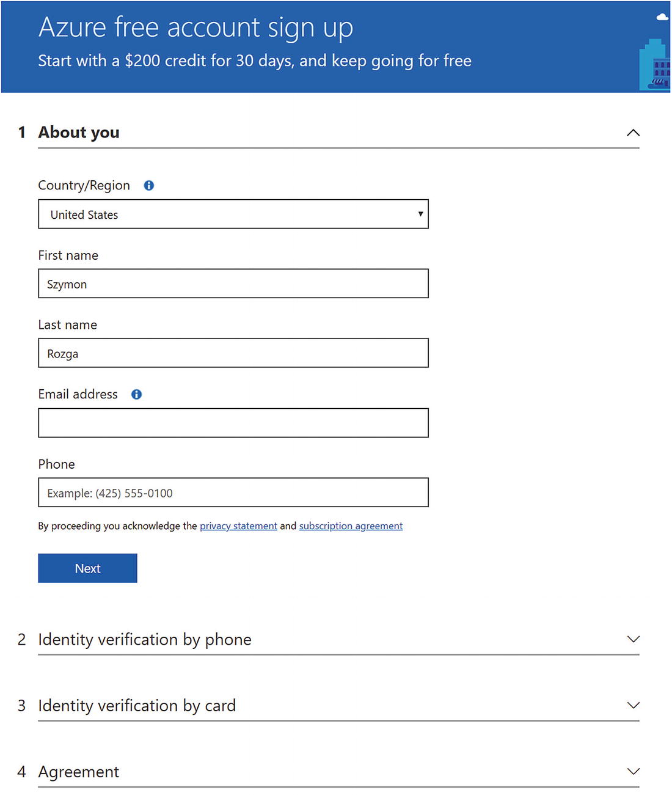Image resolution: width=672 pixels, height=795 pixels.
Task: Focus the Email address input
Action: click(x=233, y=423)
